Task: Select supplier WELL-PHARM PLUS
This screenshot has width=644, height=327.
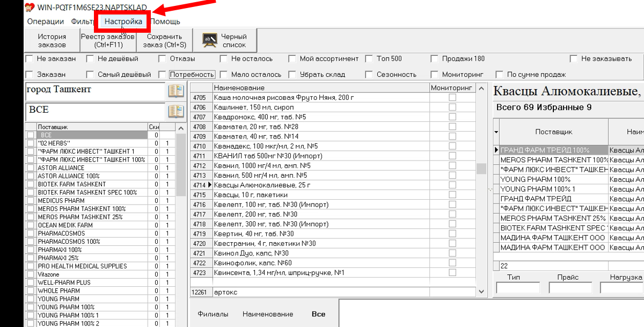Action: tap(92, 282)
